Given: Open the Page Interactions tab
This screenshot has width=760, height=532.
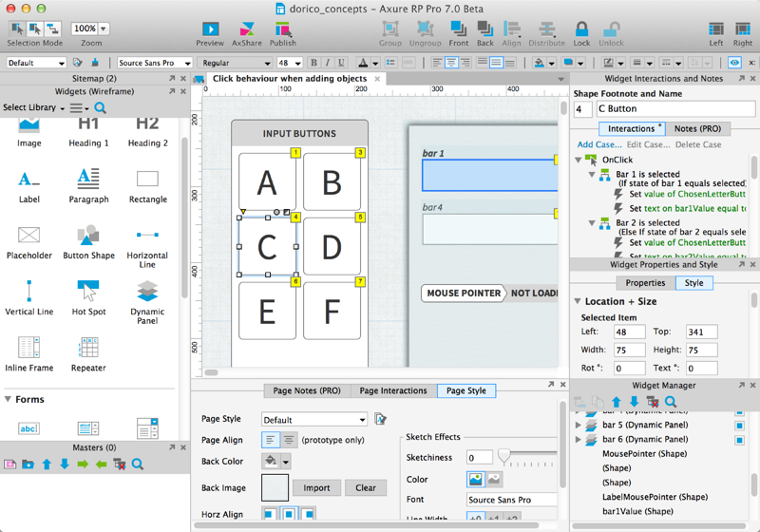Looking at the screenshot, I should 393,390.
